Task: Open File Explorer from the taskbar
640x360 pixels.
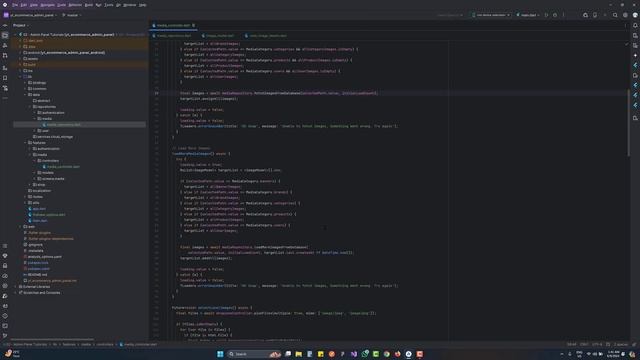Action: [x=299, y=354]
